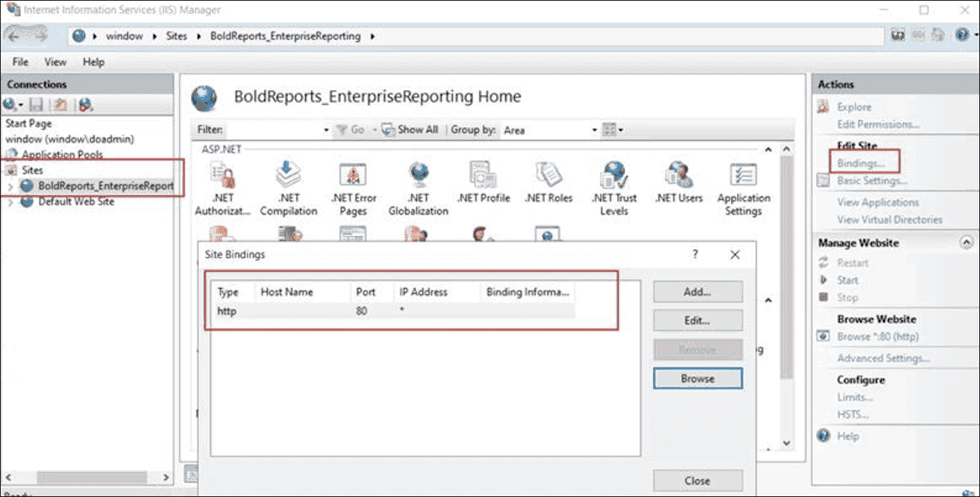Click the Stop website square icon
The width and height of the screenshot is (980, 497).
824,298
